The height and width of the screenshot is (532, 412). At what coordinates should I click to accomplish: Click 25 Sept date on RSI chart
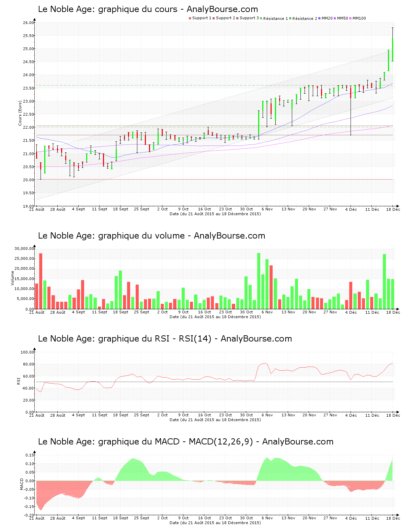tap(141, 415)
